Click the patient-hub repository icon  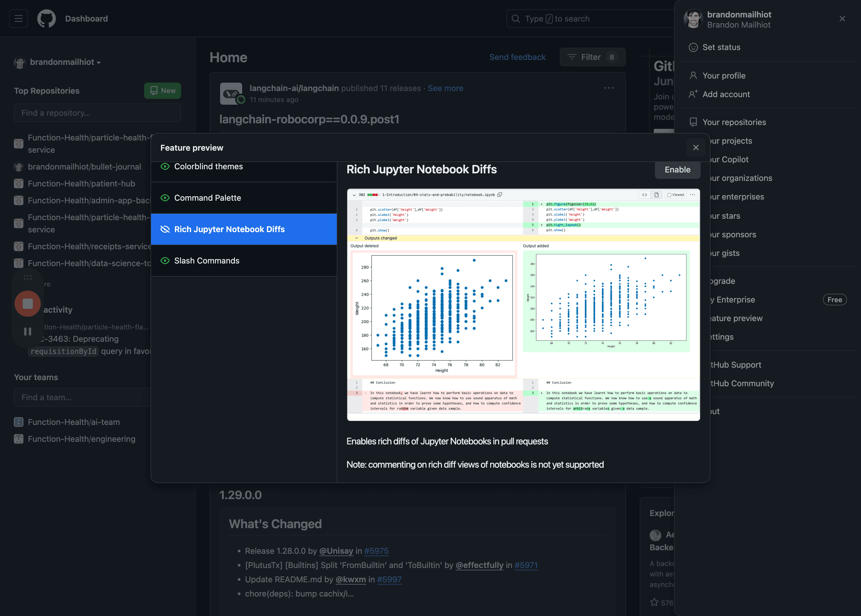[x=19, y=184]
